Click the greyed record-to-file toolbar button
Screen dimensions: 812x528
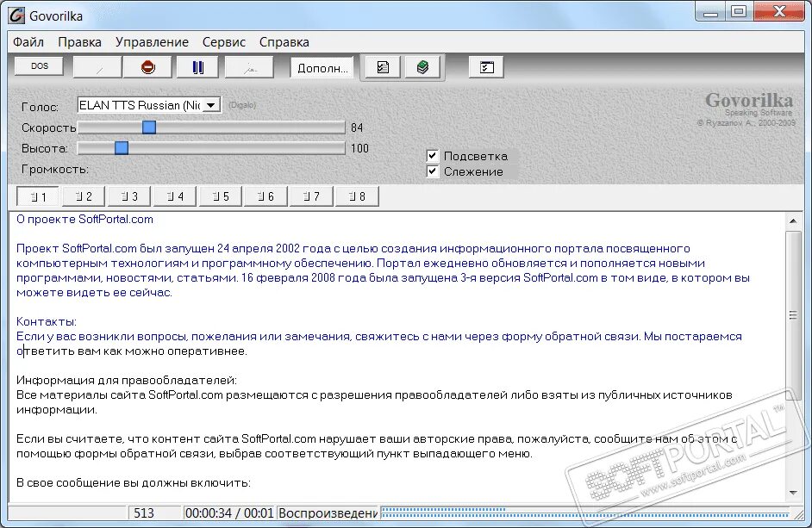(250, 67)
